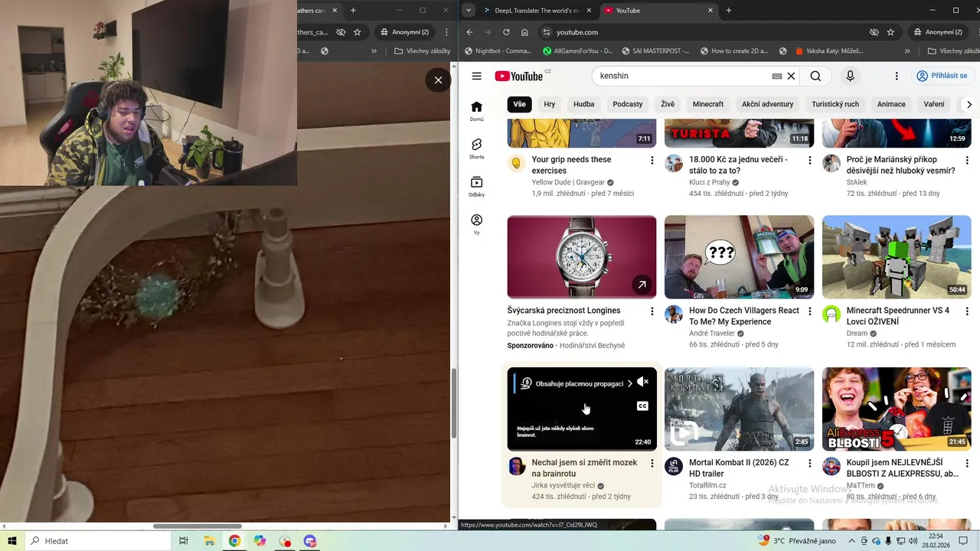This screenshot has width=980, height=551.
Task: Show hidden system tray icons arrow
Action: tap(851, 541)
